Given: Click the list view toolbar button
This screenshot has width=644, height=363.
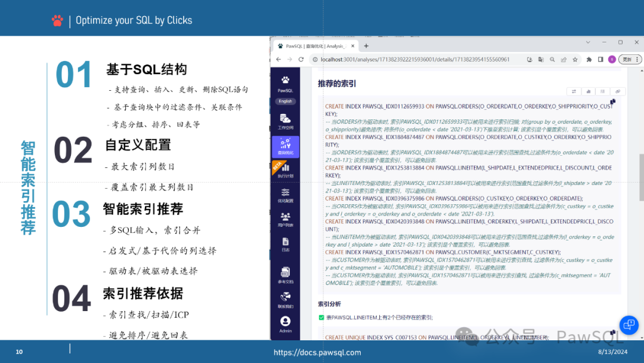Looking at the screenshot, I should 602,91.
